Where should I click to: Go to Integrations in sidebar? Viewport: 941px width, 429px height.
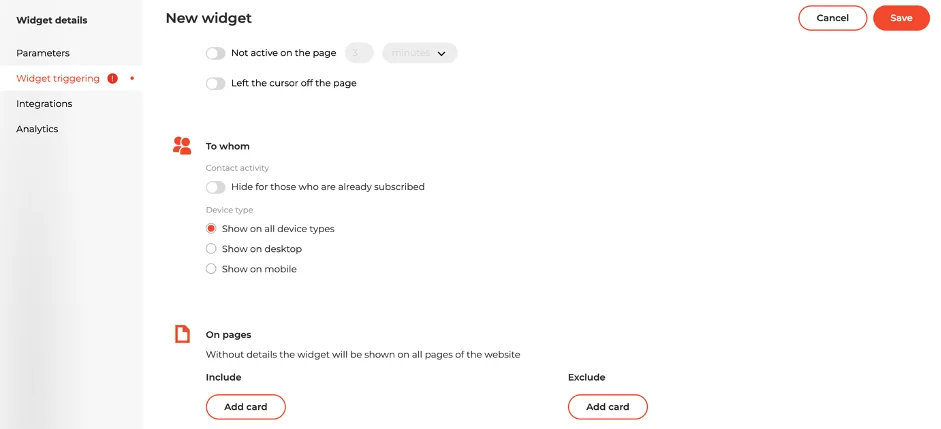tap(44, 104)
